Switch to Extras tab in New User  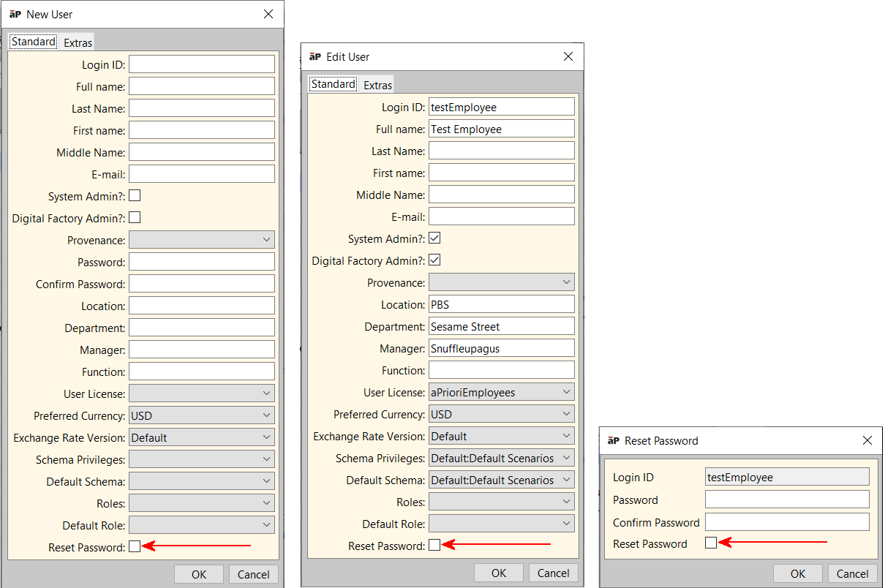coord(78,42)
